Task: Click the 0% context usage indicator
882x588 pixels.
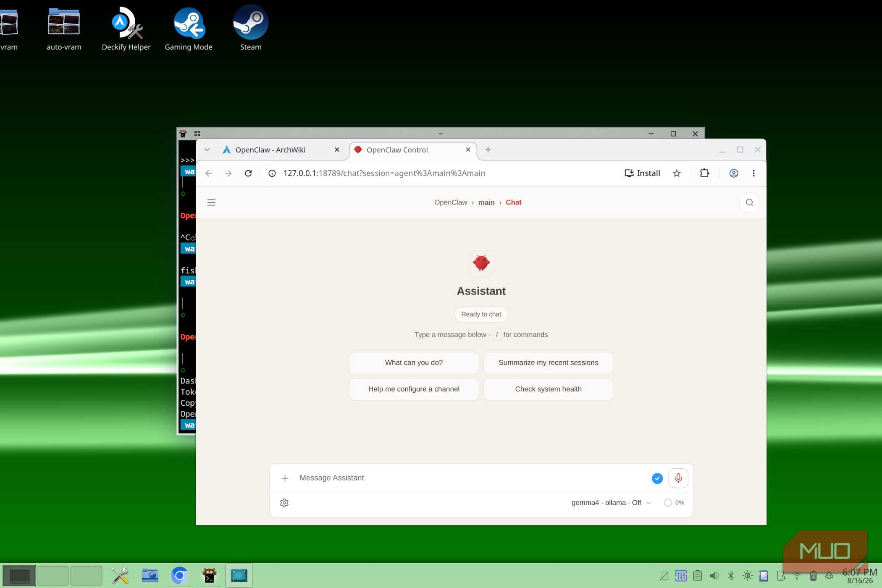Action: 674,503
